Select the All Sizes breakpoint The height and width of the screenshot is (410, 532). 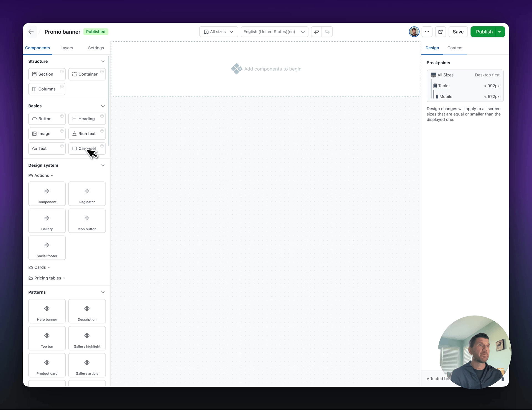(465, 75)
